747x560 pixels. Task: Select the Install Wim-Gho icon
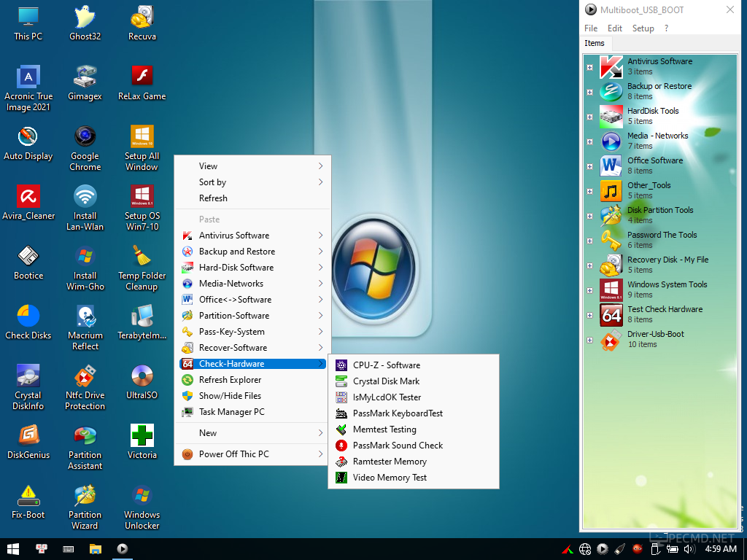pos(85,268)
